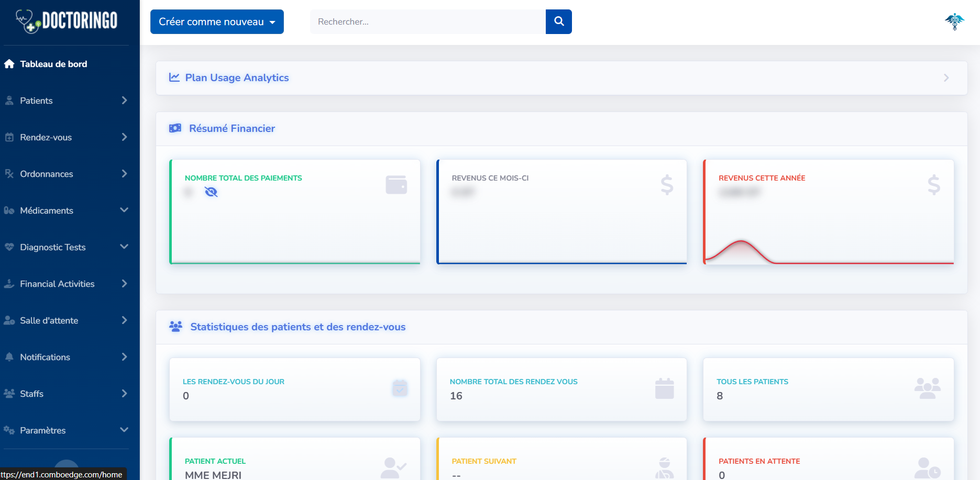980x480 pixels.
Task: Click the calendar-check icon in today's appointments card
Action: [x=400, y=388]
